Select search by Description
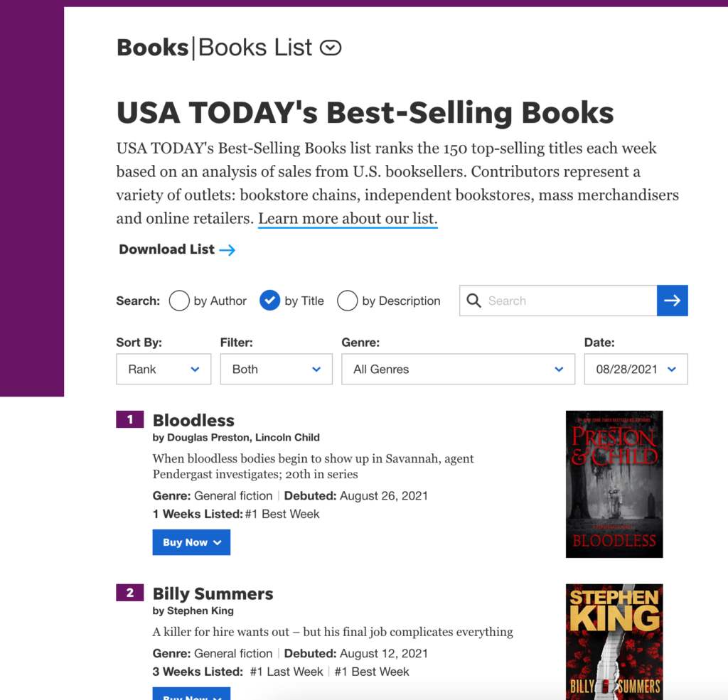Screen dimensions: 728x700 pos(347,301)
